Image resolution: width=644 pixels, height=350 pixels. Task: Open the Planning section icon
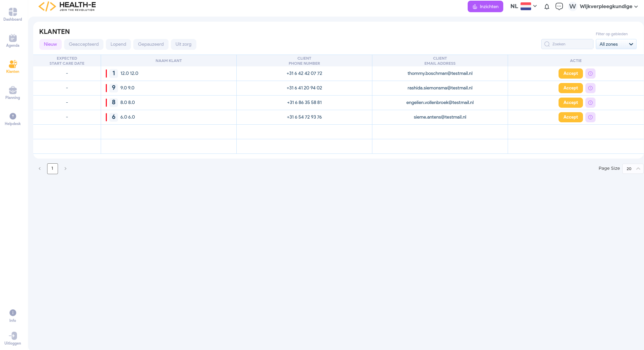(13, 90)
